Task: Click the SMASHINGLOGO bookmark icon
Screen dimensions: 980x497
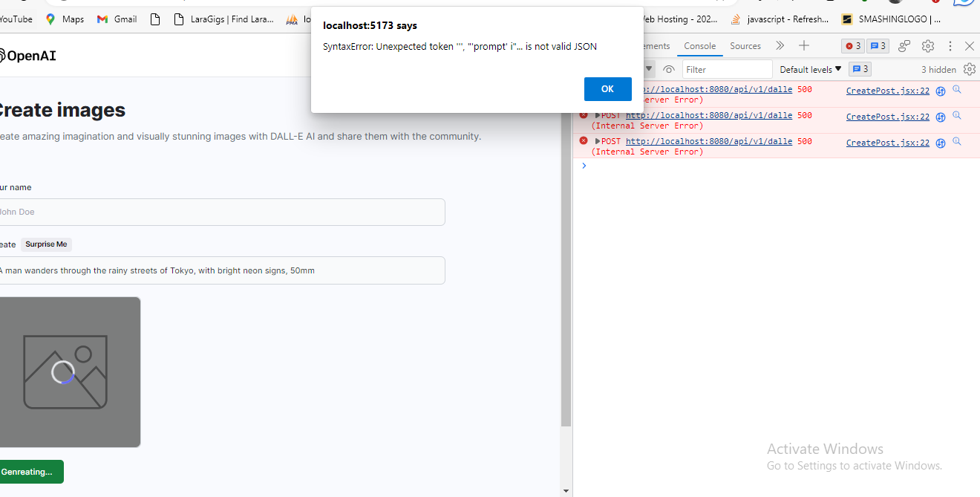Action: pyautogui.click(x=847, y=19)
